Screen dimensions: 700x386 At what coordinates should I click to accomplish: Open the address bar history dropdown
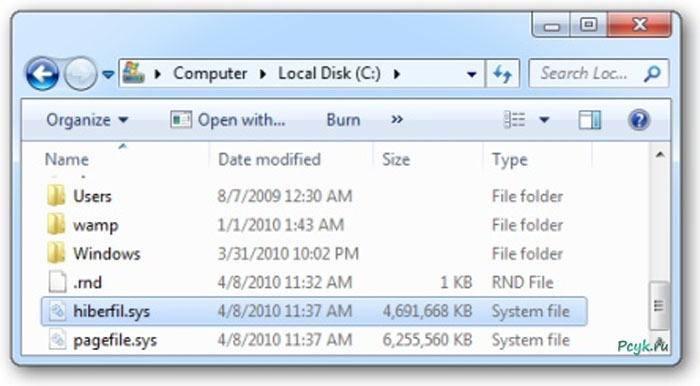[471, 74]
